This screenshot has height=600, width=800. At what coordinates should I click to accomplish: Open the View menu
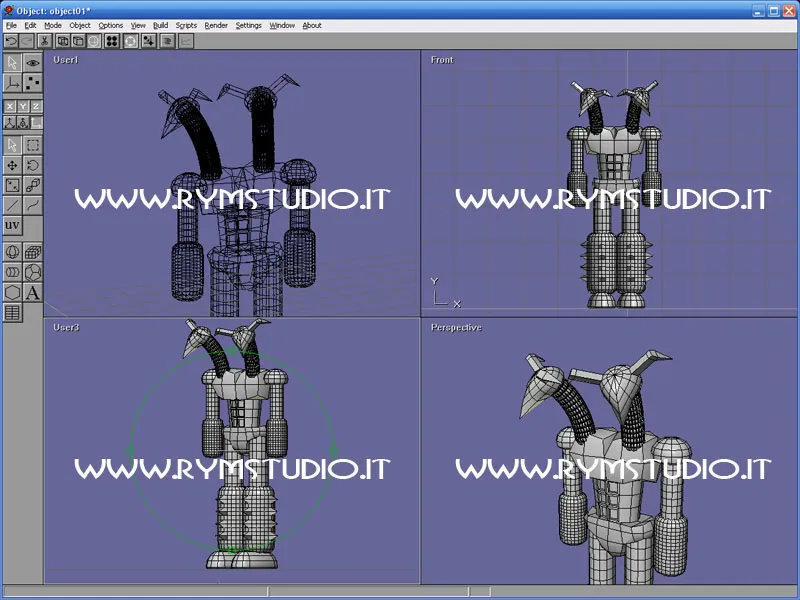point(138,25)
